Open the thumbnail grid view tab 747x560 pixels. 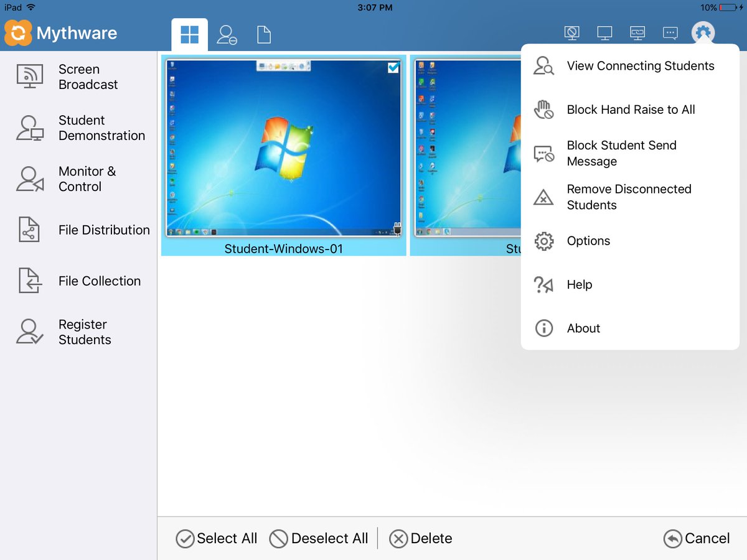pyautogui.click(x=189, y=35)
